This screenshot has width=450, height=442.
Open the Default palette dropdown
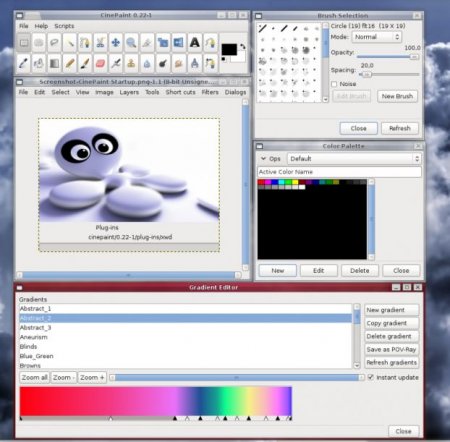coord(354,159)
